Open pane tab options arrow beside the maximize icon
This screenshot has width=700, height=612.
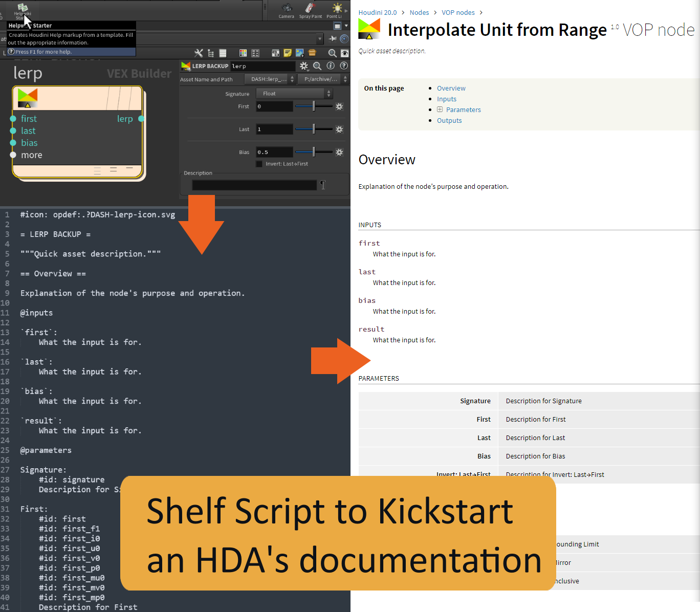coord(346,26)
